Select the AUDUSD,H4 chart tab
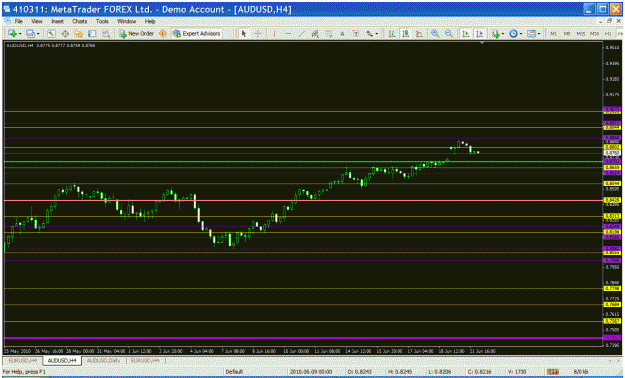The image size is (625, 378). pyautogui.click(x=62, y=360)
